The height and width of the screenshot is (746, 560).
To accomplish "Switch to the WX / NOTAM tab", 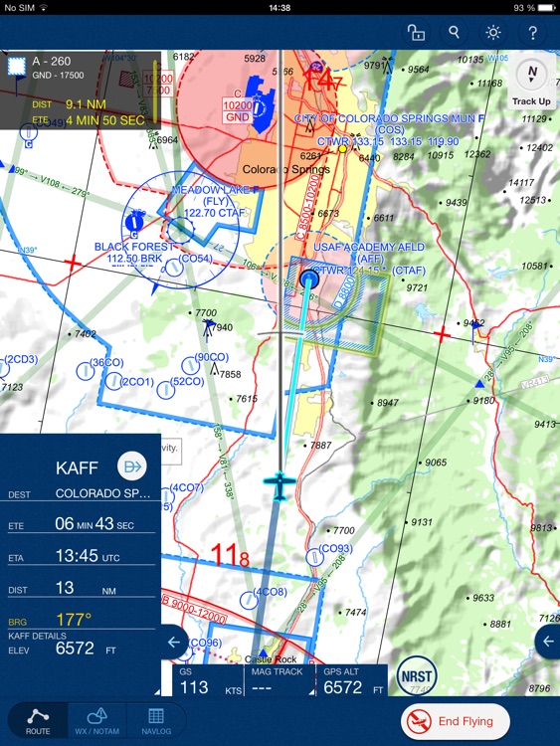I will [x=97, y=721].
